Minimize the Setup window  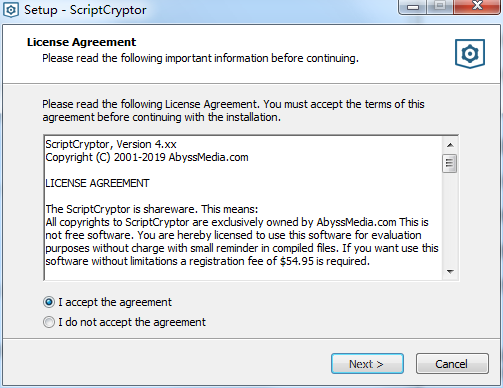click(x=412, y=6)
